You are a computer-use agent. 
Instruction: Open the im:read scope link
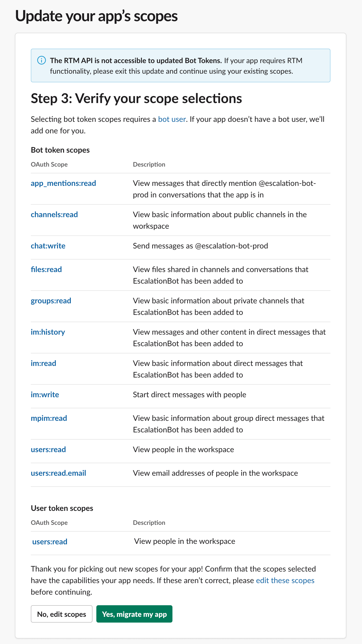44,363
